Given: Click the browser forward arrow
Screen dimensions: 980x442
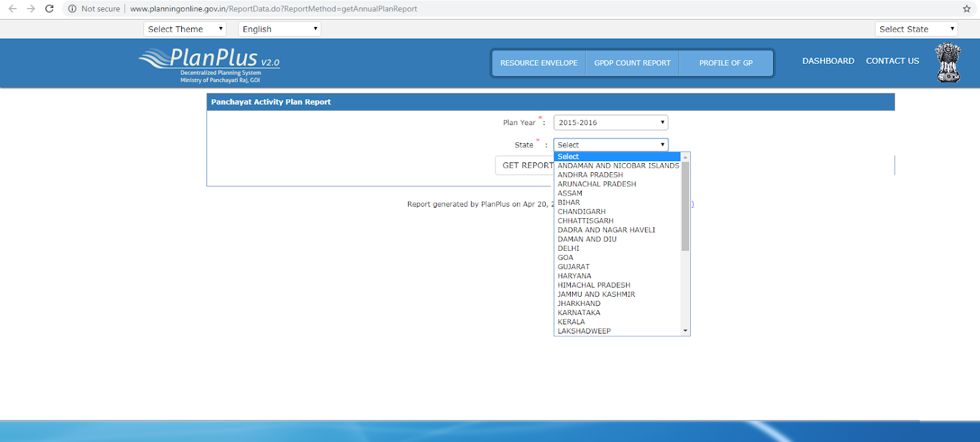Looking at the screenshot, I should (31, 9).
